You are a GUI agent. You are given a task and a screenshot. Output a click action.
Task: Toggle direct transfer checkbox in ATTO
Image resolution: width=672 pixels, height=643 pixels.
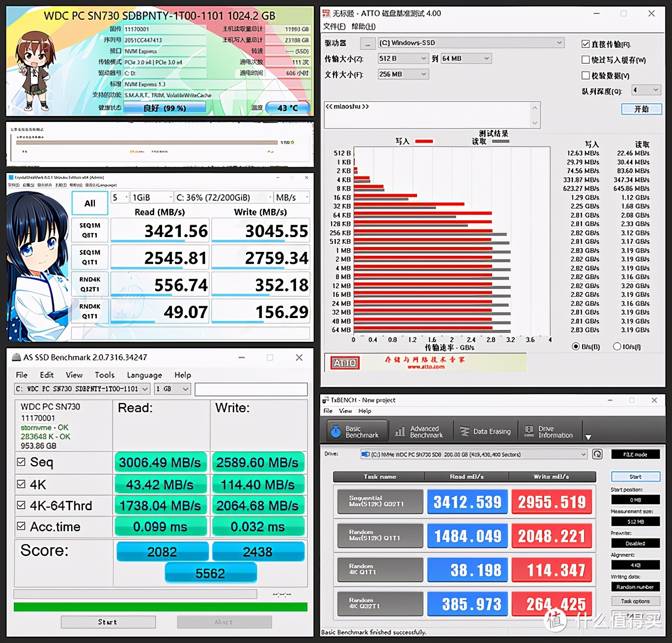coord(586,44)
